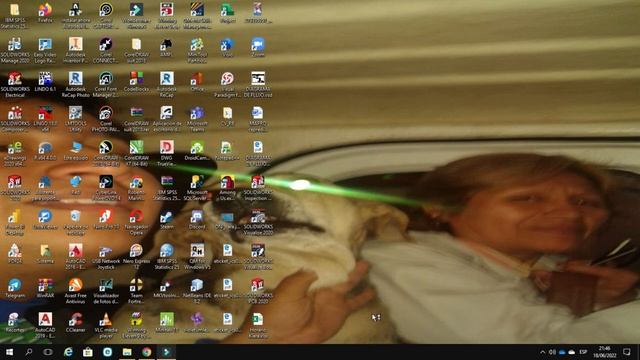Open the DroidCam desktop shortcut
This screenshot has width=640, height=360.
[x=197, y=150]
